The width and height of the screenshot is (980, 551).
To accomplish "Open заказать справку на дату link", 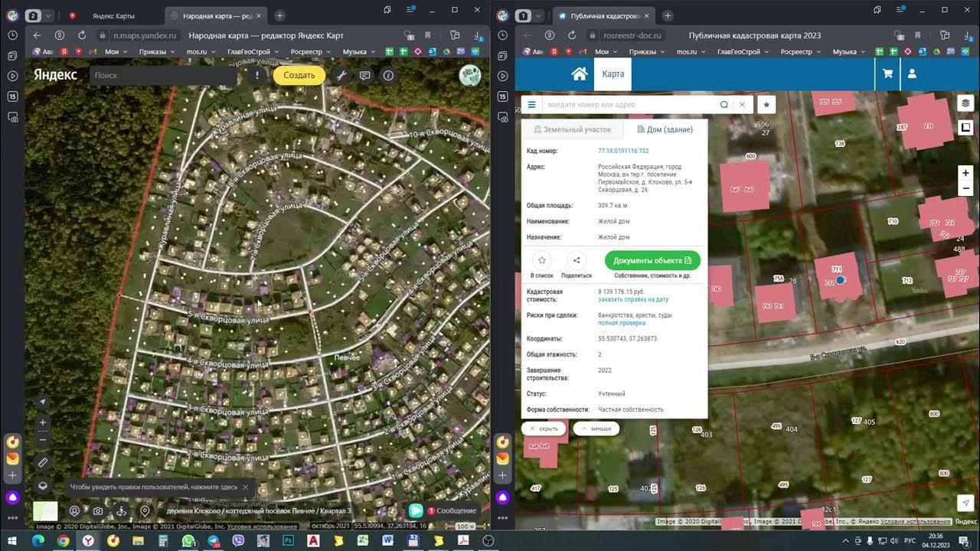I will click(633, 300).
